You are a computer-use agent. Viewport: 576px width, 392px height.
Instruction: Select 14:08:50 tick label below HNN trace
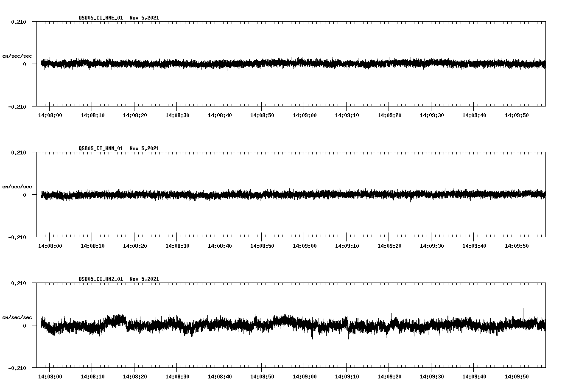tap(262, 246)
